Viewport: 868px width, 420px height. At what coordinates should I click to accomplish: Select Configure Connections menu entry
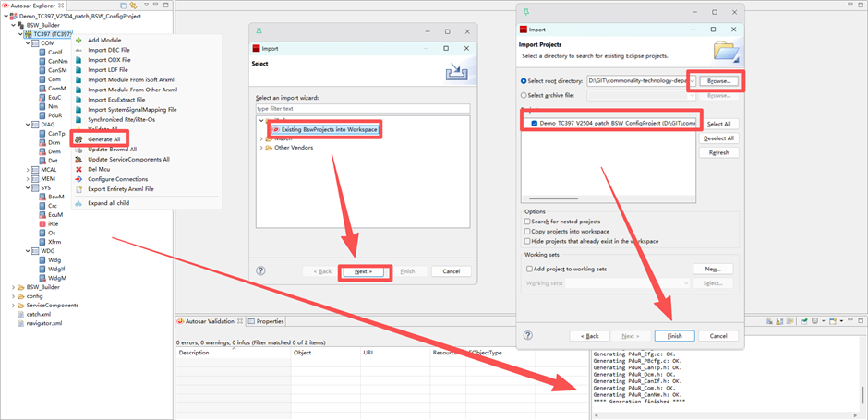click(x=118, y=179)
